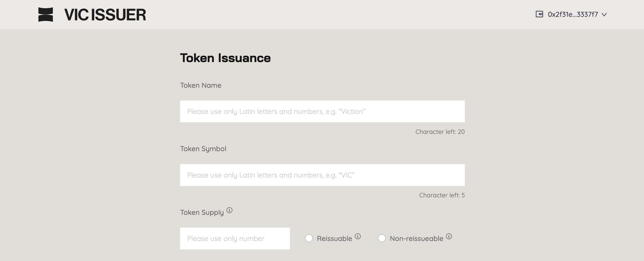Click the Token Symbol label
Image resolution: width=644 pixels, height=261 pixels.
tap(203, 149)
